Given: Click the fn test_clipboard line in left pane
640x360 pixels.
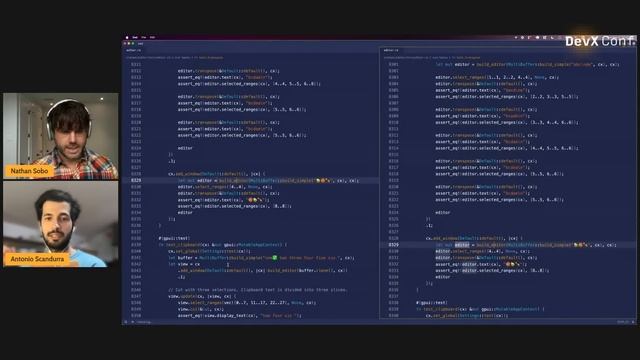Looking at the screenshot, I should pyautogui.click(x=223, y=245).
